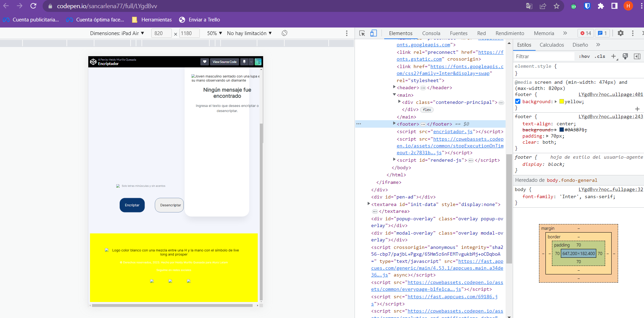Open DevTools settings gear
Viewport: 644px width, 318px height.
[x=620, y=33]
